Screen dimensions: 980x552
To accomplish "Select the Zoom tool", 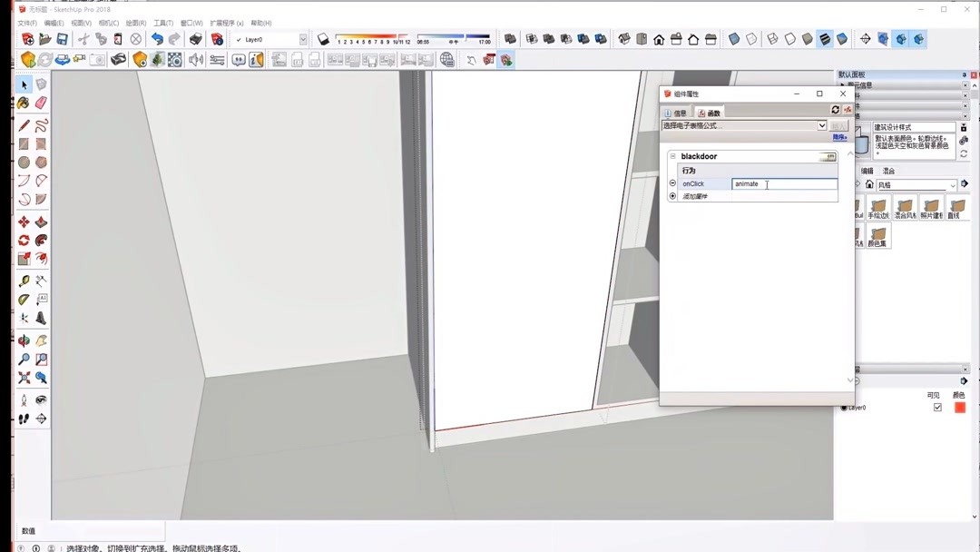I will pos(24,360).
